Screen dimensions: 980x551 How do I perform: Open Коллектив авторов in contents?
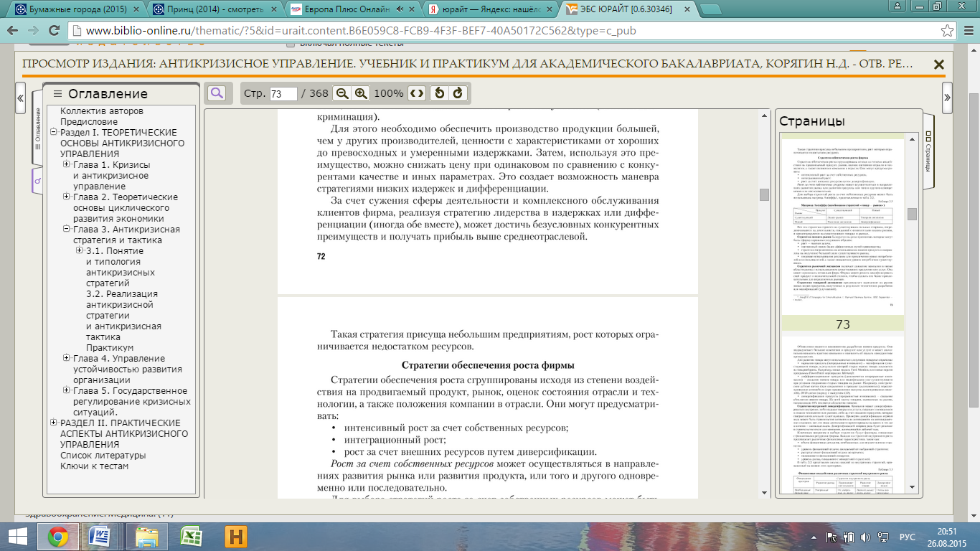102,111
